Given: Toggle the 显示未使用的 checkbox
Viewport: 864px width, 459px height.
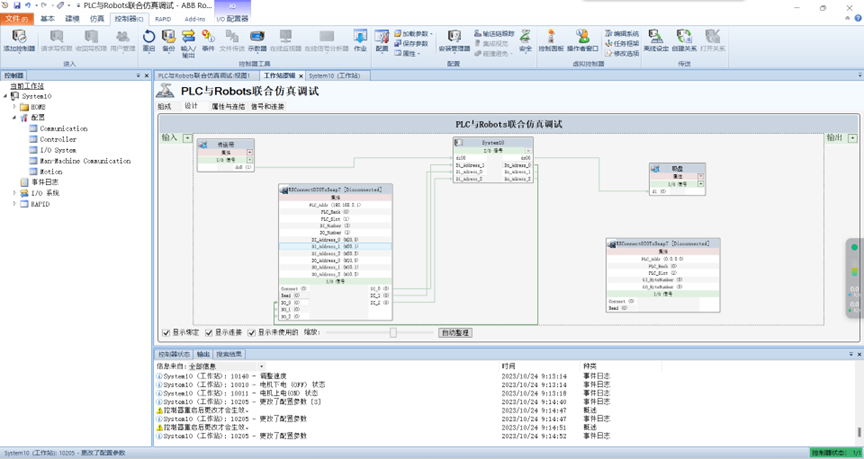Looking at the screenshot, I should pos(251,333).
